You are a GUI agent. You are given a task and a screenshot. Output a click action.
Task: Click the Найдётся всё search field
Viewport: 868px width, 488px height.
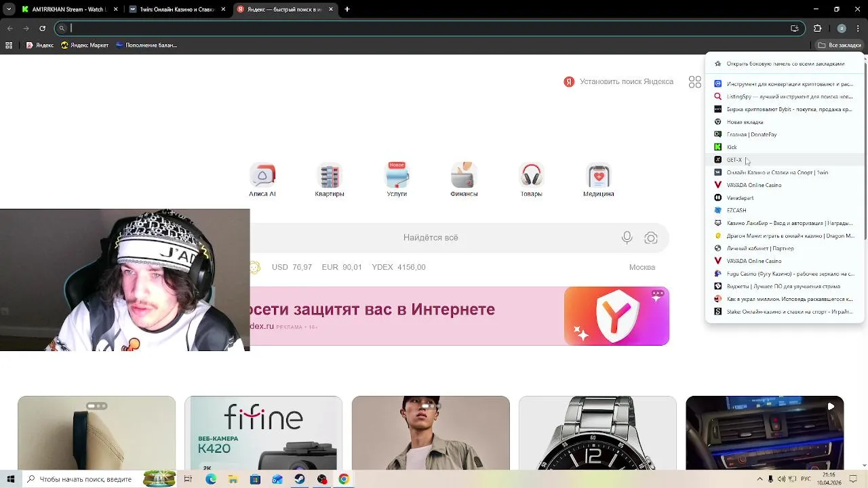431,238
